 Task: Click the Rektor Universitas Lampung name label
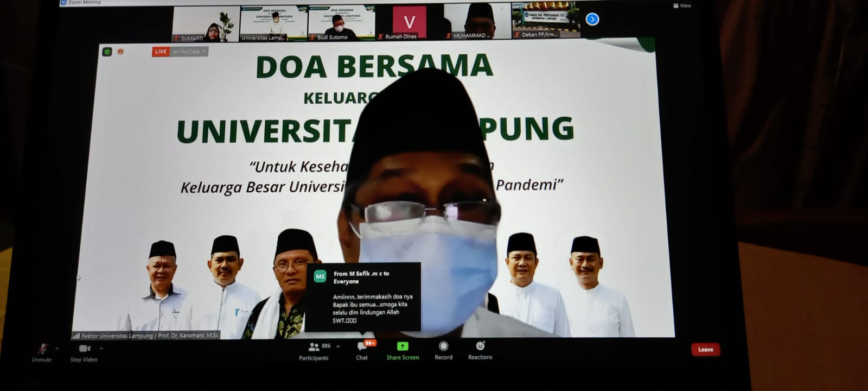pos(145,336)
